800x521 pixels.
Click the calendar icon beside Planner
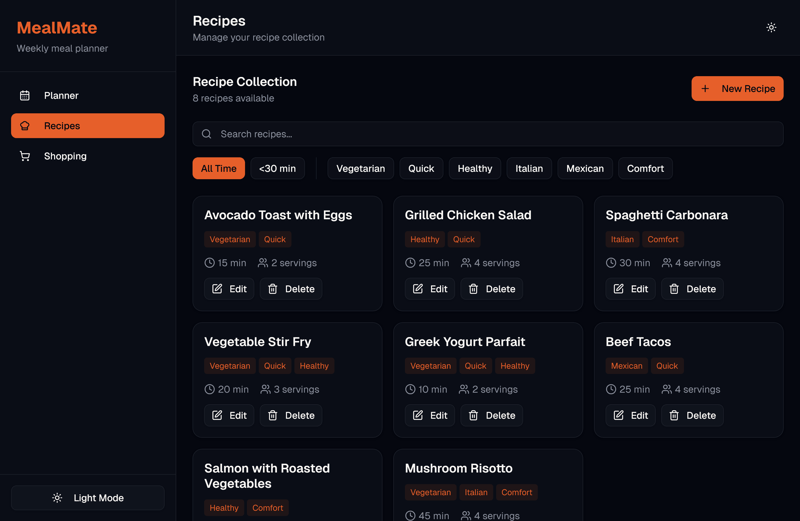click(x=25, y=96)
